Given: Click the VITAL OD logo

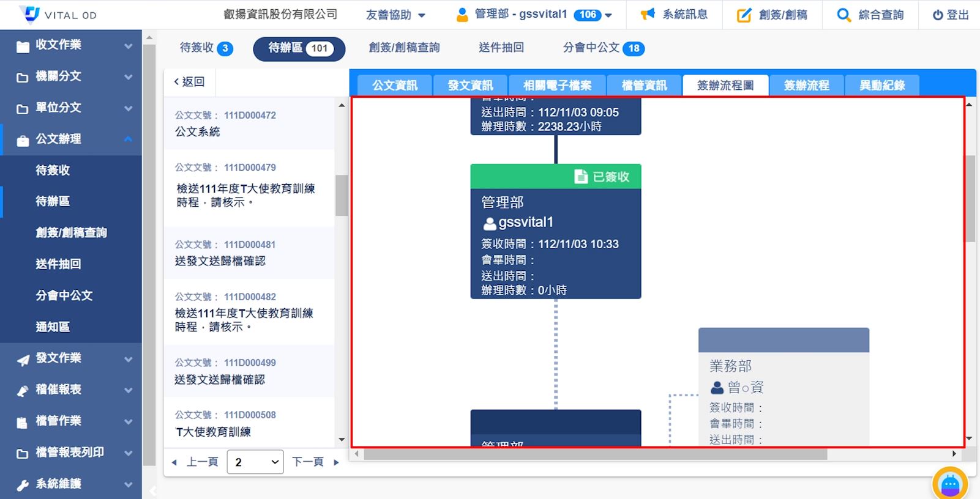Looking at the screenshot, I should click(58, 15).
